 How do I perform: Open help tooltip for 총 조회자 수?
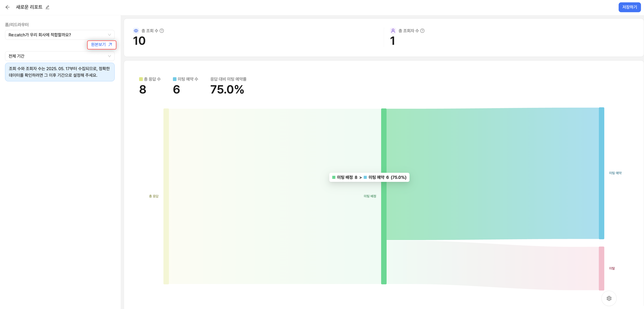tap(422, 31)
